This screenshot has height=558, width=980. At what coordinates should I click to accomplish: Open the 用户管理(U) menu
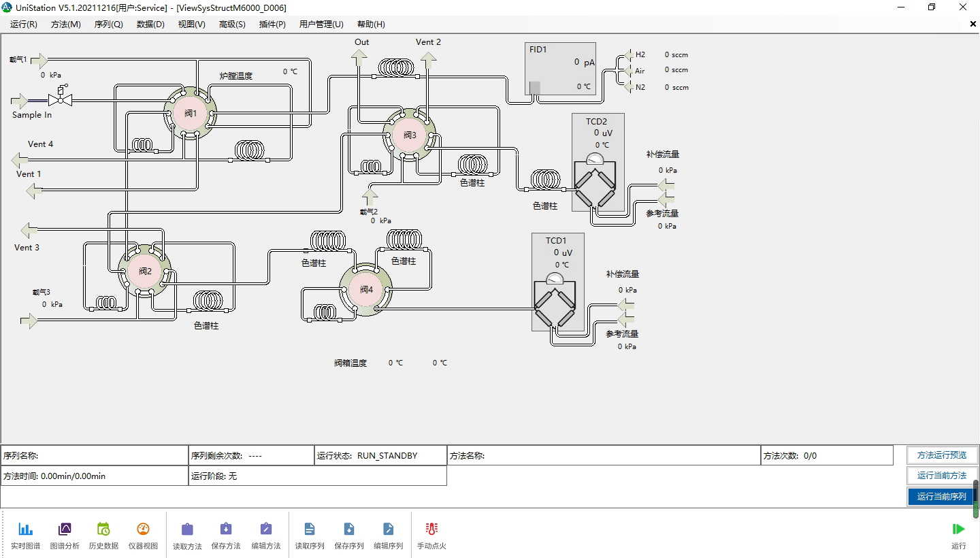point(321,24)
